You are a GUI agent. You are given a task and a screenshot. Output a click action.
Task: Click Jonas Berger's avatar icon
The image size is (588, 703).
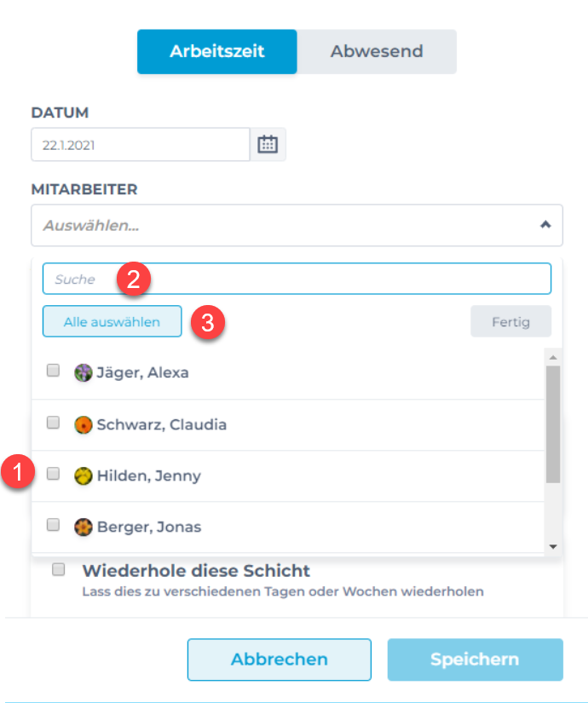click(84, 527)
